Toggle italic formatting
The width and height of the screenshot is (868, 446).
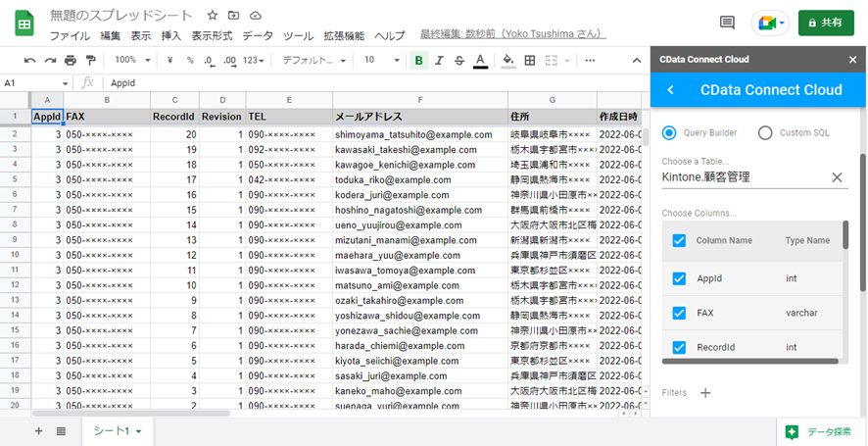439,61
